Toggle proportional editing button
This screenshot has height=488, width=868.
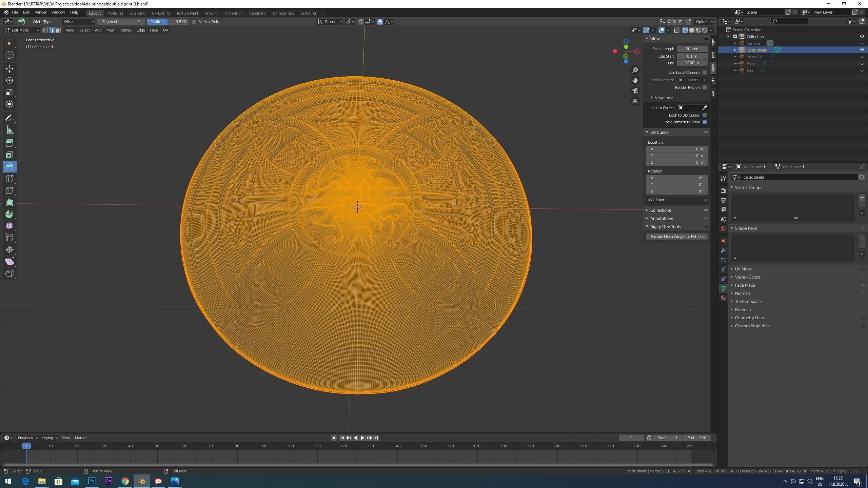tap(380, 22)
